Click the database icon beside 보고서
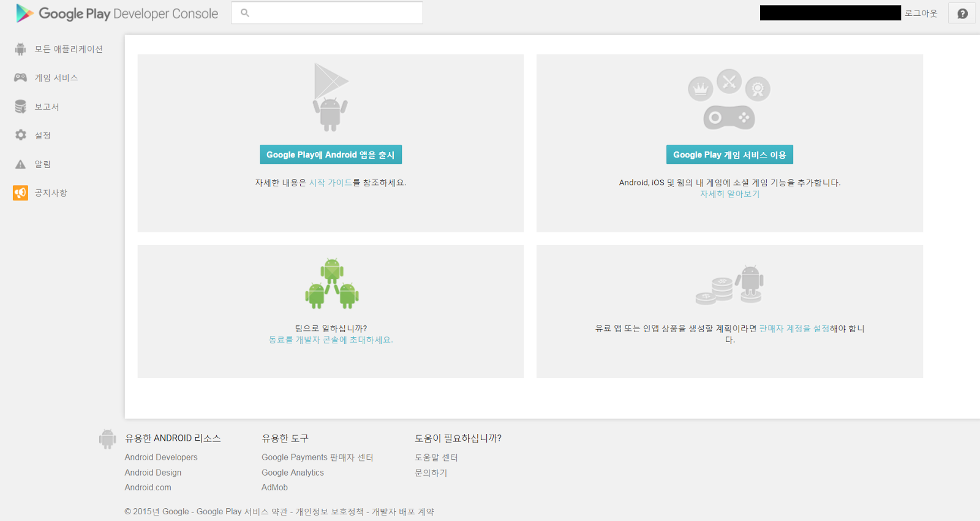Viewport: 980px width, 521px height. point(20,107)
